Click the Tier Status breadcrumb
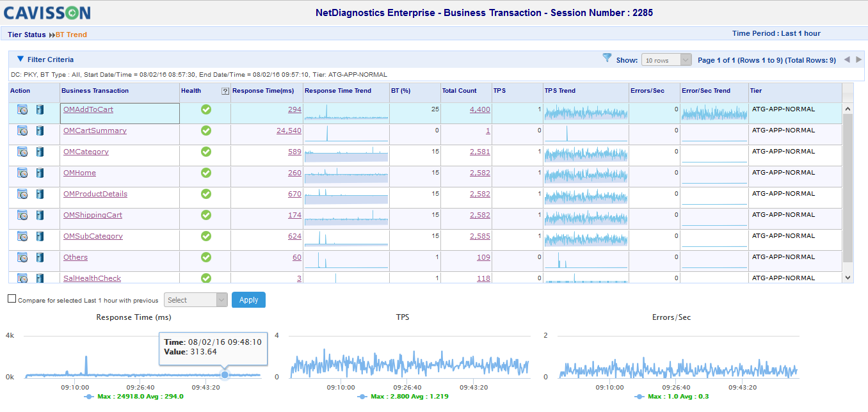The height and width of the screenshot is (412, 868). tap(27, 35)
